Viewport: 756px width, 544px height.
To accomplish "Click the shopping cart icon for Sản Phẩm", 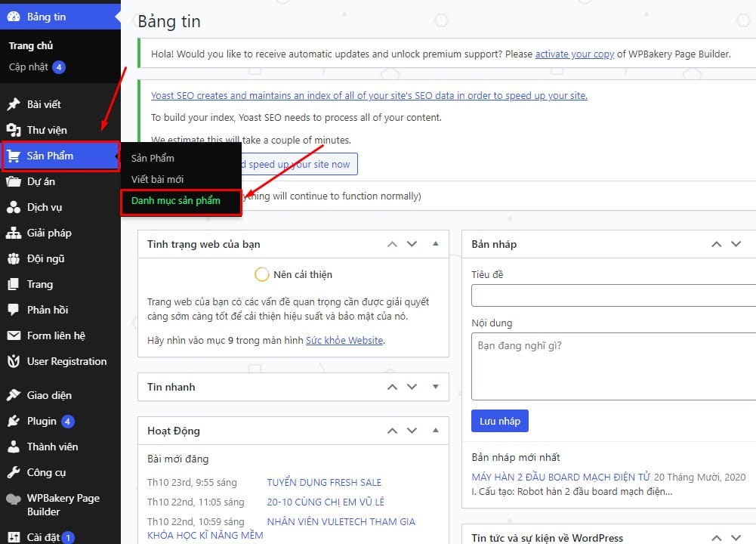I will coord(13,156).
